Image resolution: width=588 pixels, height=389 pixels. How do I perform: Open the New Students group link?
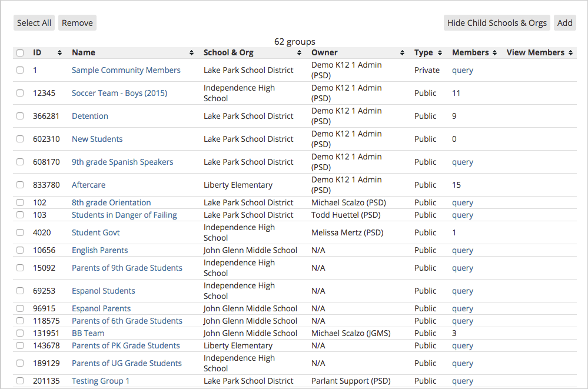point(97,139)
